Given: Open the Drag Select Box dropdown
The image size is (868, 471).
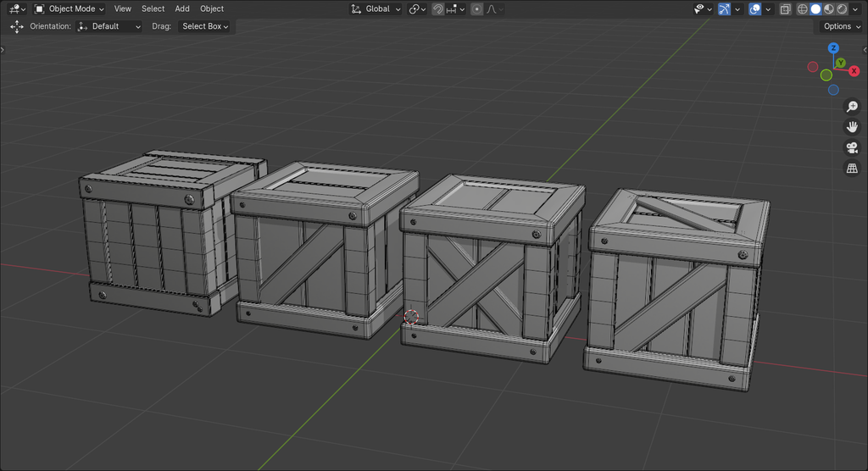Looking at the screenshot, I should [x=205, y=26].
